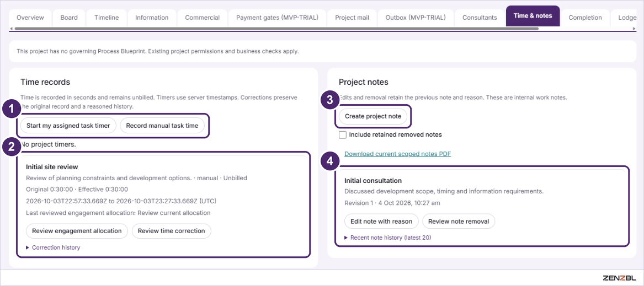The height and width of the screenshot is (286, 644).
Task: Click Record manual task time
Action: pyautogui.click(x=162, y=126)
